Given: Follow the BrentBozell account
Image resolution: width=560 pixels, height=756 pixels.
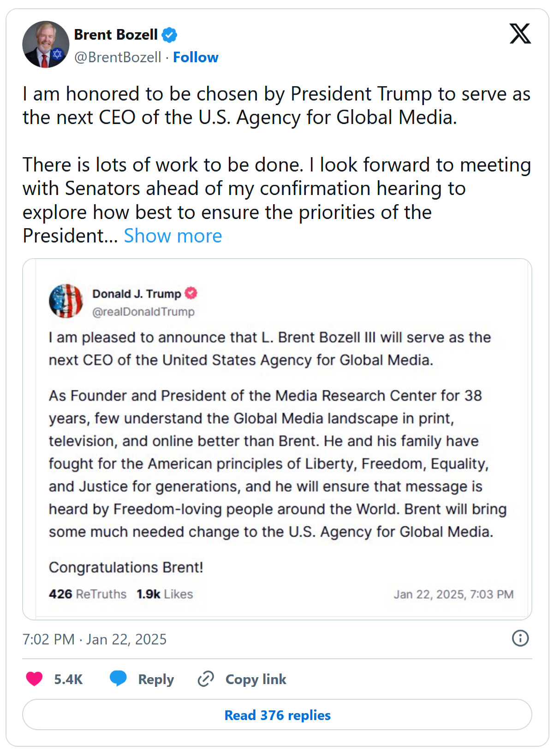Looking at the screenshot, I should click(196, 57).
